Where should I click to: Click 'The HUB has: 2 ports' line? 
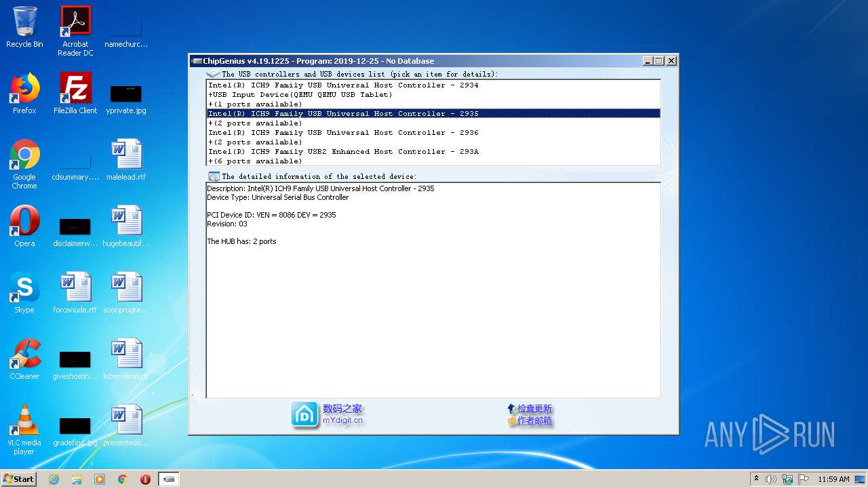click(x=241, y=241)
